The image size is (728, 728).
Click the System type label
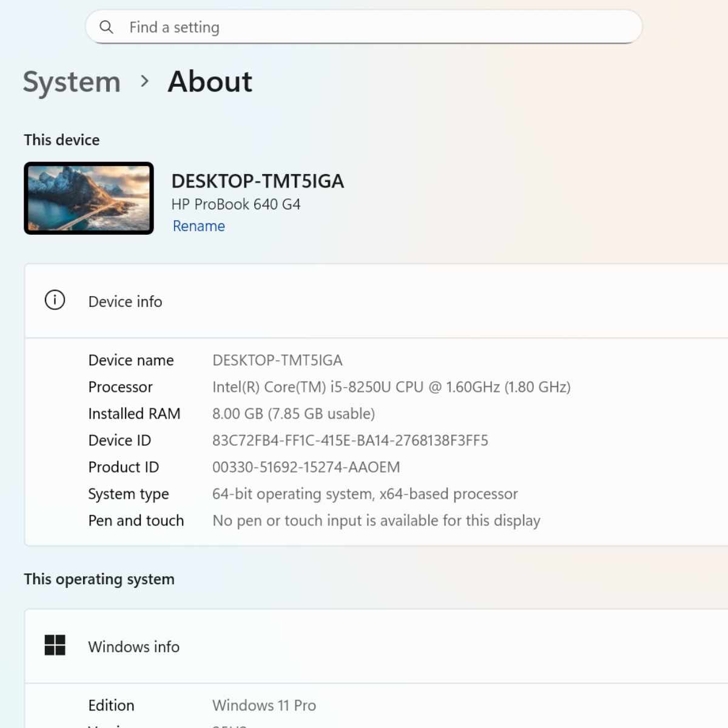[x=129, y=494]
